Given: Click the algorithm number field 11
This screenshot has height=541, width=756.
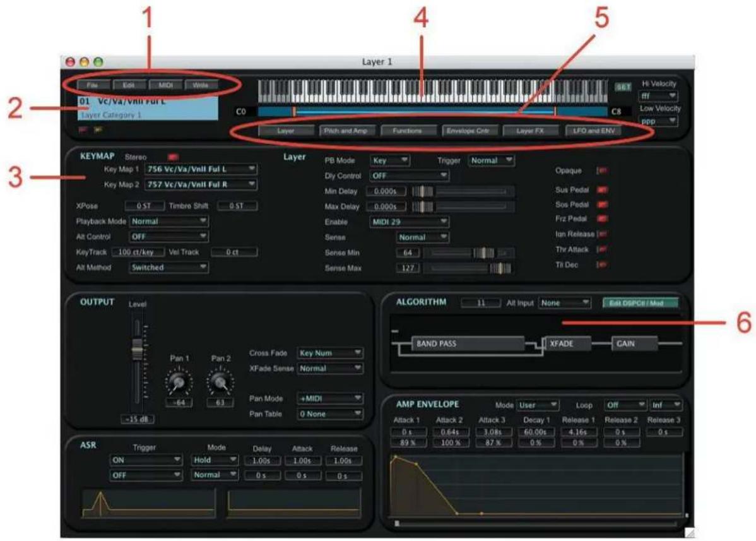Looking at the screenshot, I should click(481, 303).
